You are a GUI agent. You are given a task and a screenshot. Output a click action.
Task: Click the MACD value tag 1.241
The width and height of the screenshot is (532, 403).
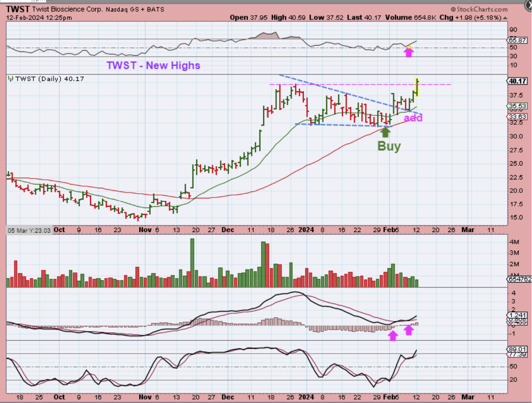click(517, 315)
